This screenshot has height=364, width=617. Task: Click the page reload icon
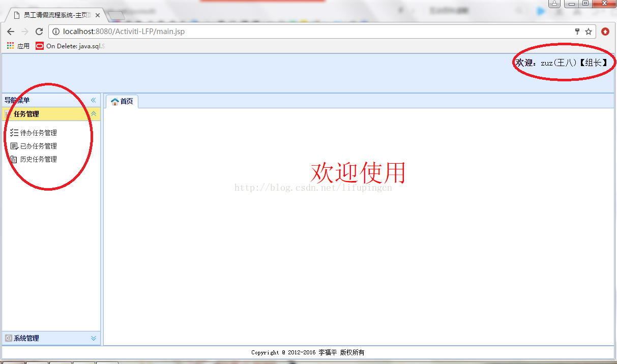coord(39,31)
